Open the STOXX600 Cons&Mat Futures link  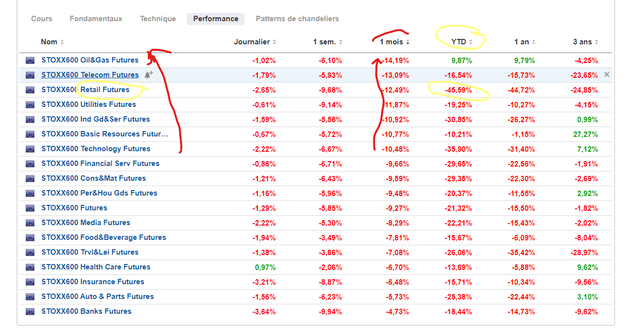94,178
